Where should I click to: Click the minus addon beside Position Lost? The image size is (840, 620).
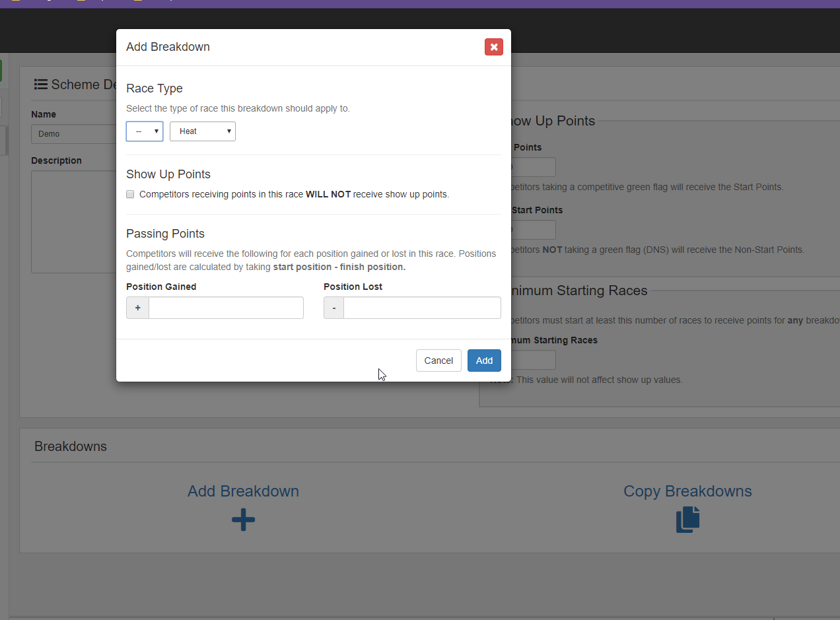pos(333,308)
